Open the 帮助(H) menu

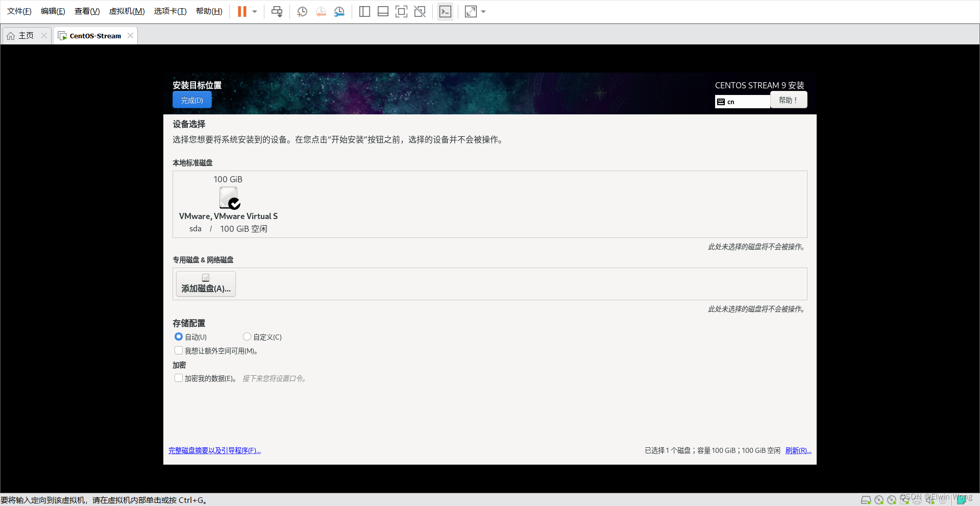(209, 11)
